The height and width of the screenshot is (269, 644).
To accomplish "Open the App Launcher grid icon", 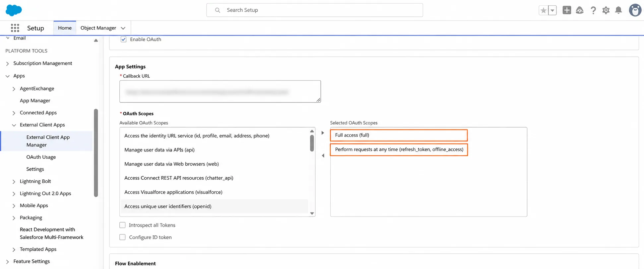I will point(15,28).
